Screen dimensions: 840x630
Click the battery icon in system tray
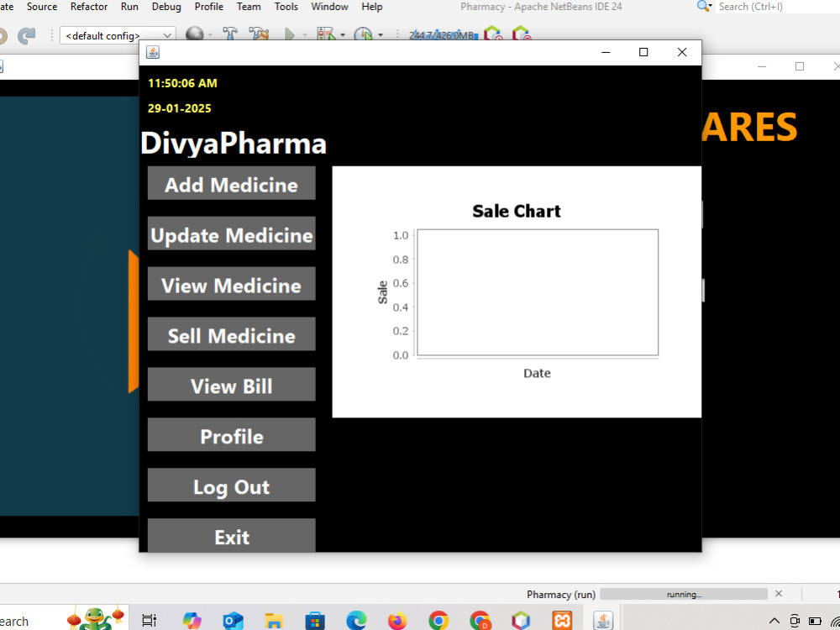815,622
